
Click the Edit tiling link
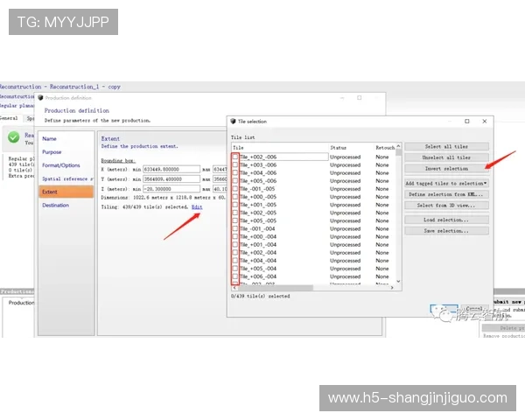click(x=197, y=207)
